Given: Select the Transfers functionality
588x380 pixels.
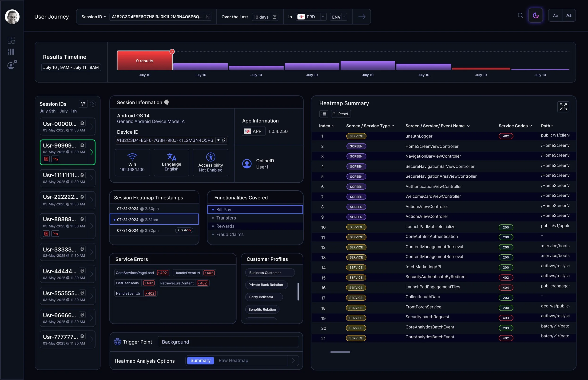Looking at the screenshot, I should coord(255,218).
